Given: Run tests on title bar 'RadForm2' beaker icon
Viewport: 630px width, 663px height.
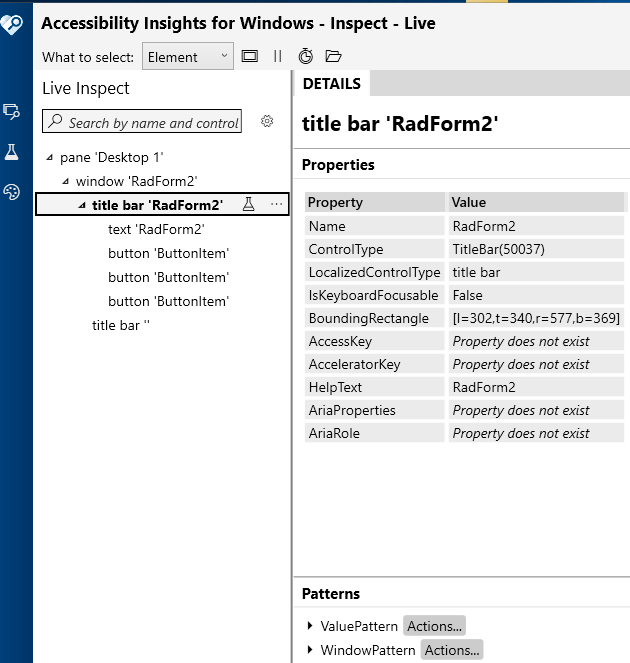Looking at the screenshot, I should (249, 204).
